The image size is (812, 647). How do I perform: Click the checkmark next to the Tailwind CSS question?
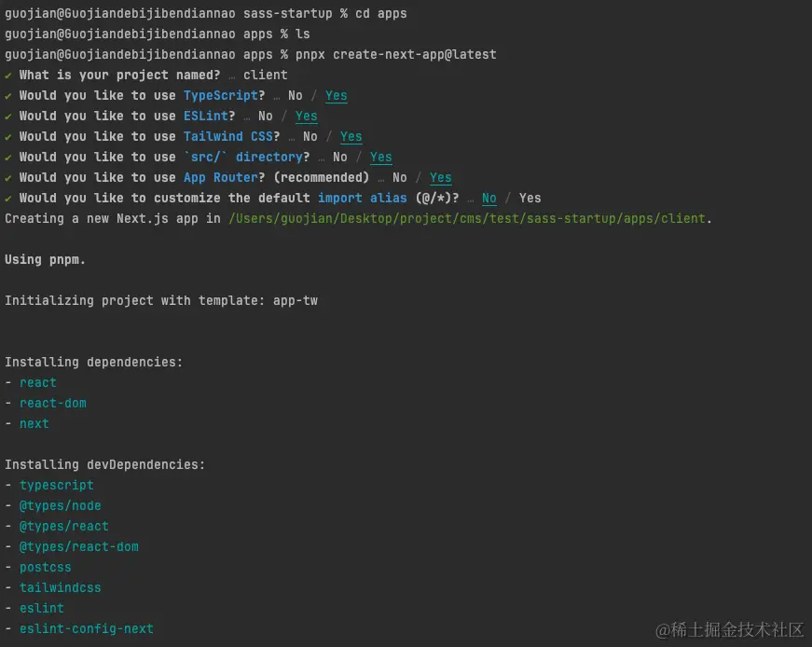[8, 137]
